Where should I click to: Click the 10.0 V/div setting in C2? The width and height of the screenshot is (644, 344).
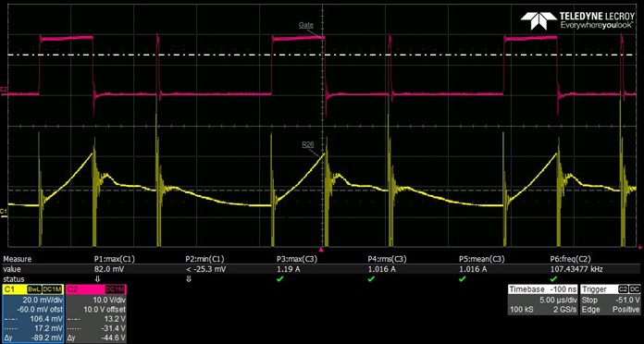[110, 300]
